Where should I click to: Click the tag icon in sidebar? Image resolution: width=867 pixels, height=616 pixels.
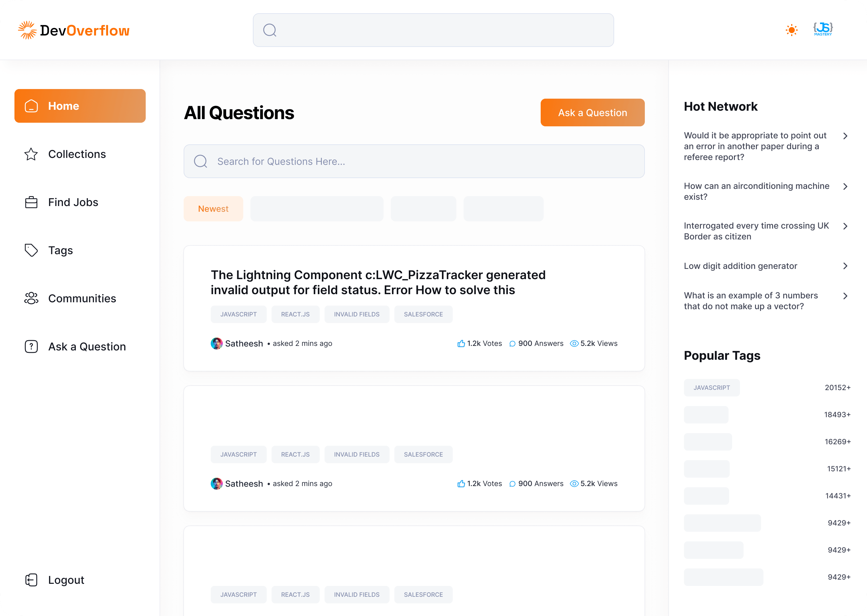31,250
